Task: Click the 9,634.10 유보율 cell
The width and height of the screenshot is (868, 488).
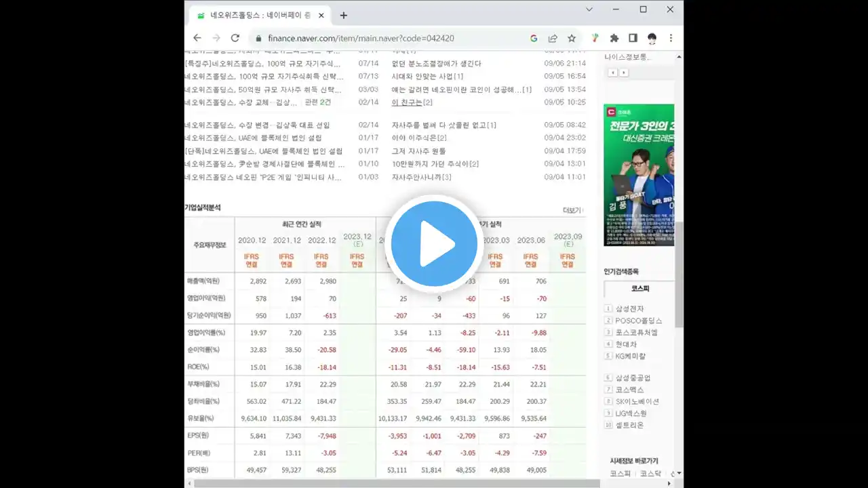Action: (x=254, y=419)
